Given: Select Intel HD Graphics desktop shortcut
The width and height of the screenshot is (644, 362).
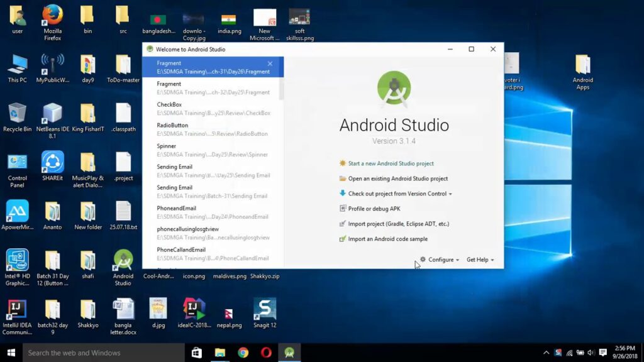Looking at the screenshot, I should (x=17, y=268).
